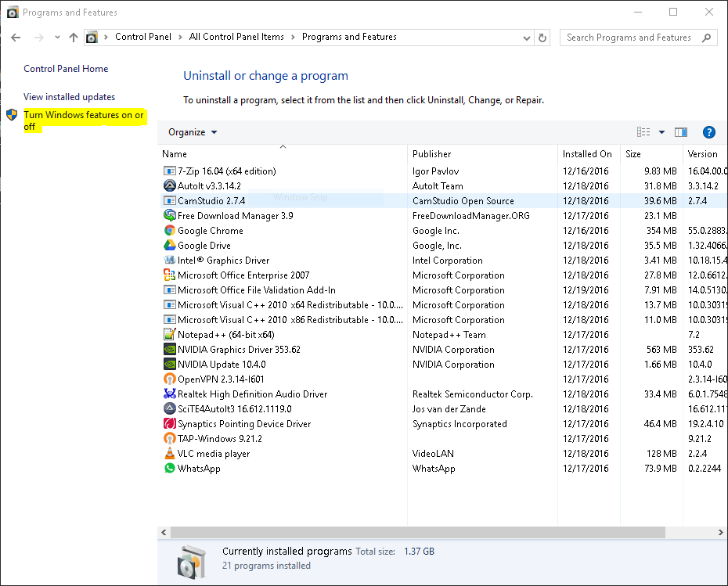
Task: Show the preview pane icon
Action: 681,132
